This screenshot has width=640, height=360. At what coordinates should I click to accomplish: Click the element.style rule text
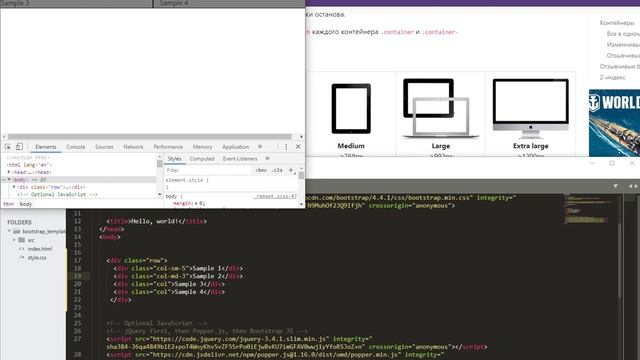[187, 180]
